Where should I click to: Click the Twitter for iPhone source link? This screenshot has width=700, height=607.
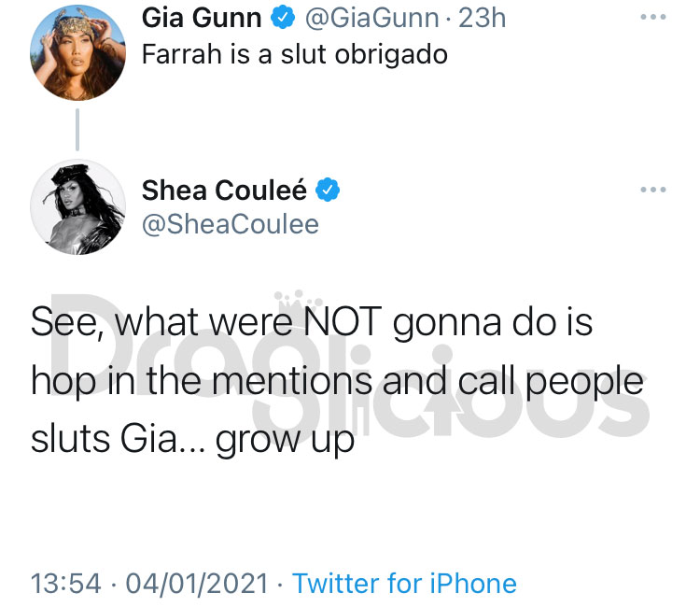(404, 584)
